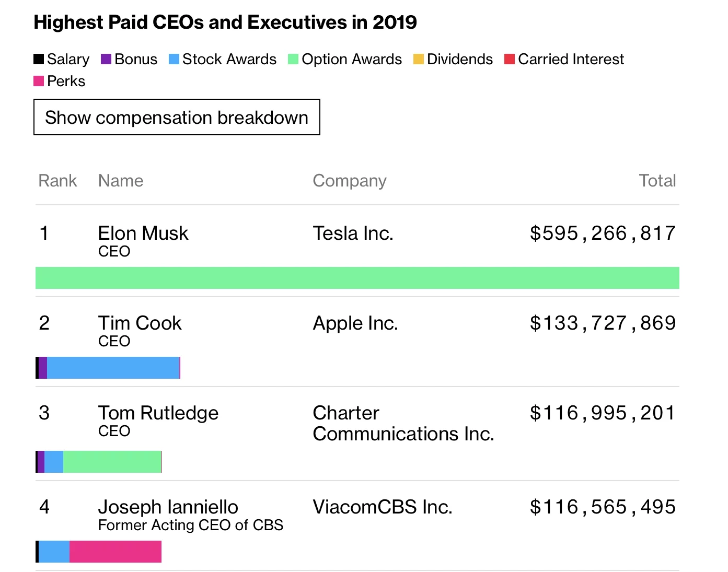Screen dimensions: 728x572
Task: Click the pink Perks legend swatch
Action: (38, 81)
